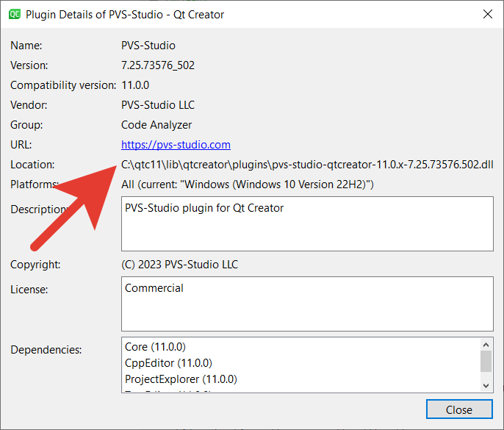Close the Plugin Details window with X
Screen dimensions: 504x430
[487, 14]
